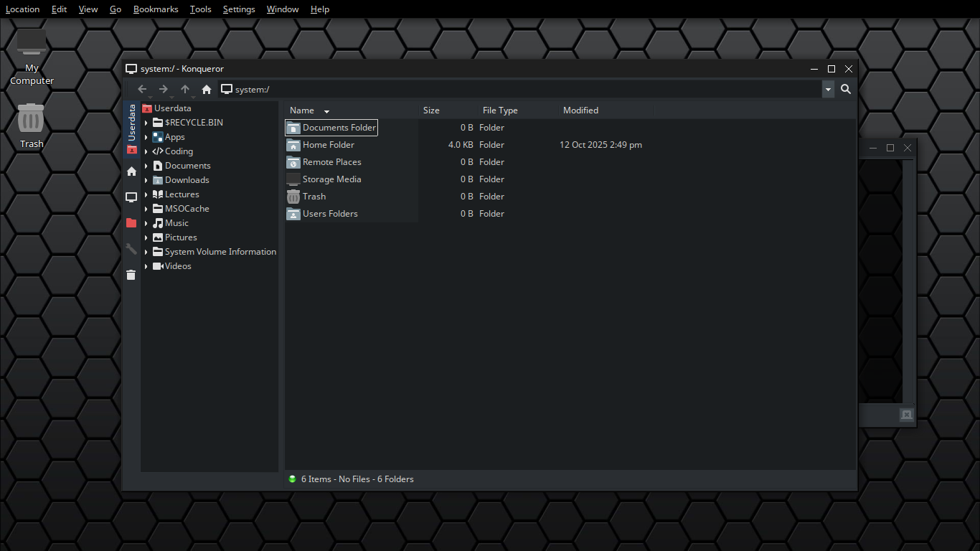Select the Storage Media name in list

332,179
